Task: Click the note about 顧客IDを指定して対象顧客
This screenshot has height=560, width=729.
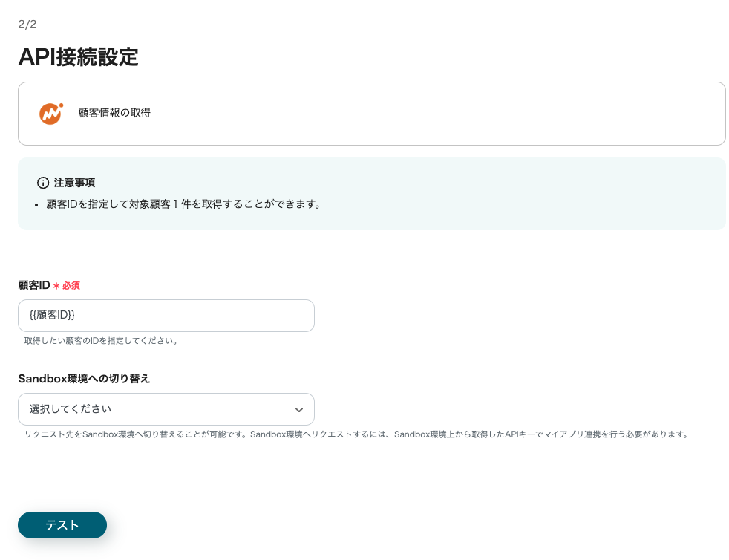Action: [183, 204]
